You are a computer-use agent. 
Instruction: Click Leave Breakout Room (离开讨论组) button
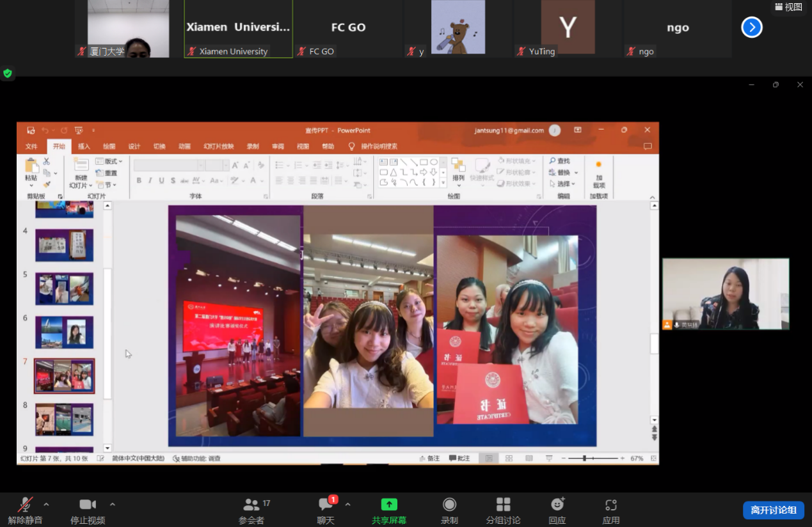pos(773,510)
